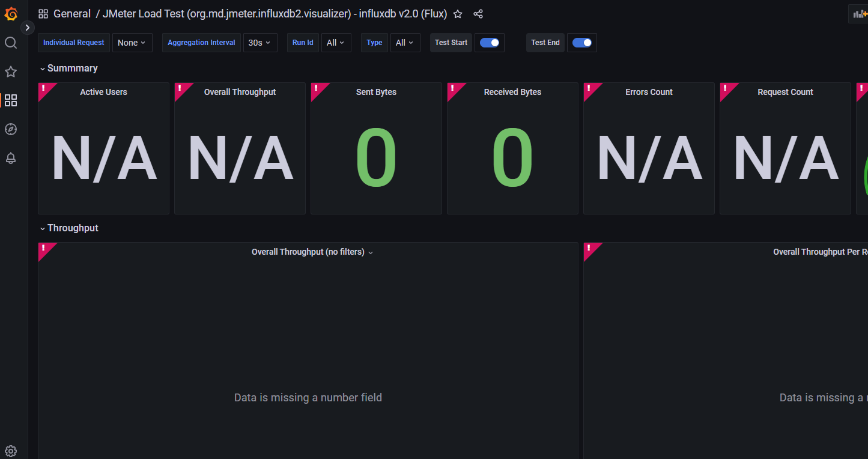Show error on Errors Count panel
The height and width of the screenshot is (459, 868).
pos(590,89)
